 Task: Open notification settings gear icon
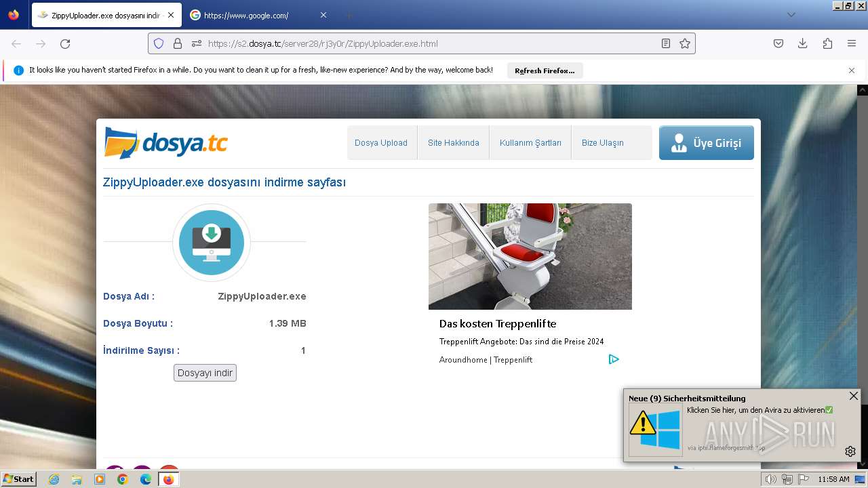tap(850, 451)
